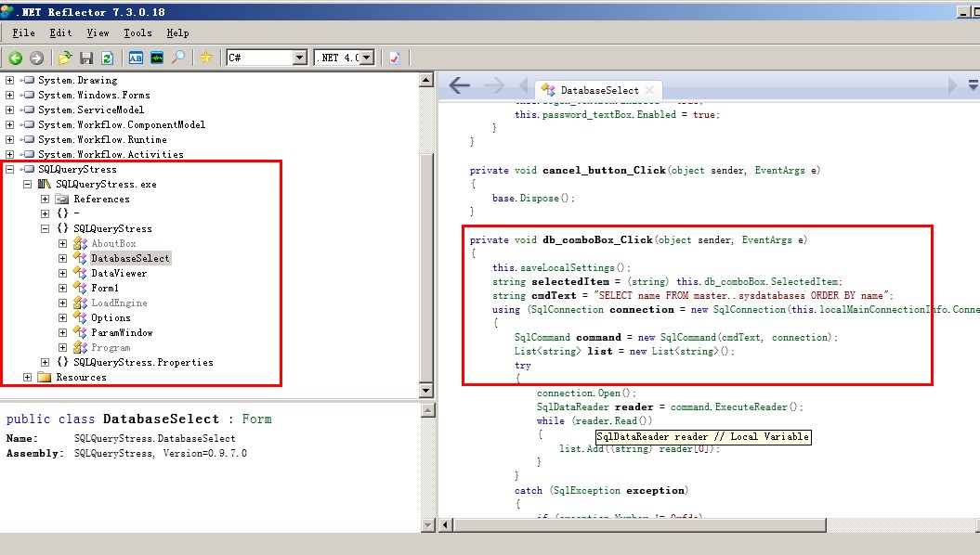Expand the DatabaseSelect class node
Screen dimensions: 980x555
pyautogui.click(x=62, y=258)
